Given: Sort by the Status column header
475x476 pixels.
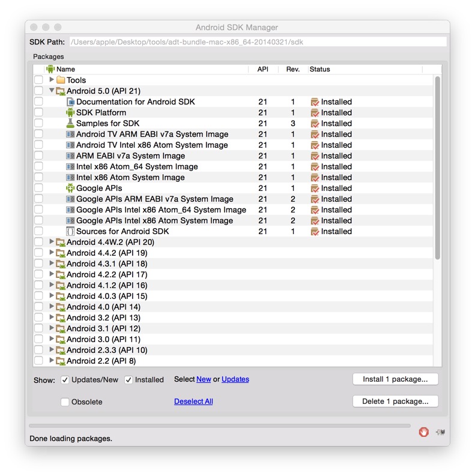Looking at the screenshot, I should pyautogui.click(x=365, y=69).
